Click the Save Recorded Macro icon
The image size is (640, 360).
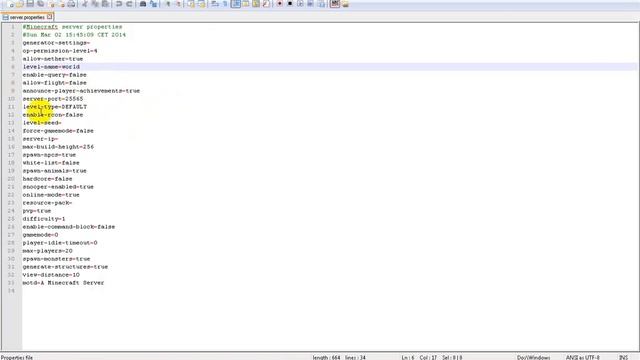[x=321, y=4]
